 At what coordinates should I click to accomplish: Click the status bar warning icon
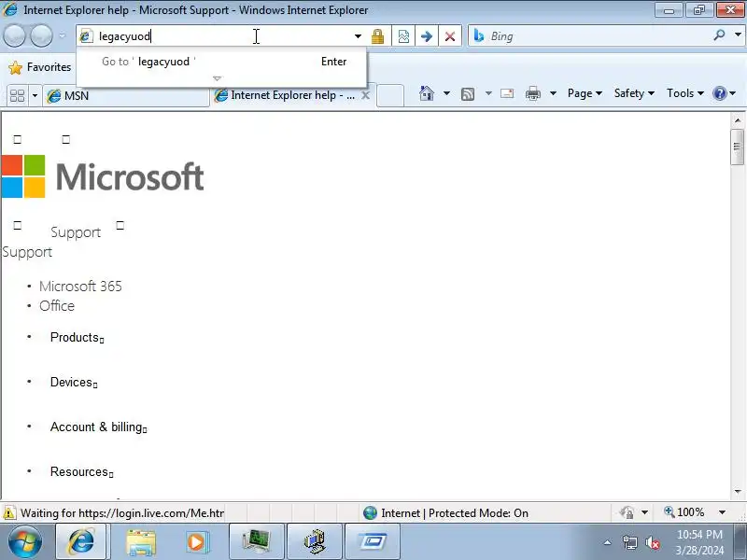coord(9,512)
